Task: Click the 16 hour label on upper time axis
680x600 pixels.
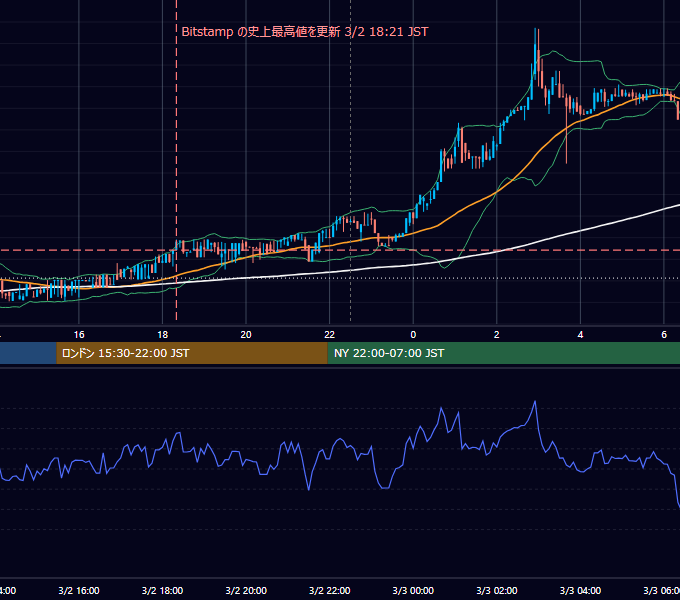Action: click(x=79, y=335)
